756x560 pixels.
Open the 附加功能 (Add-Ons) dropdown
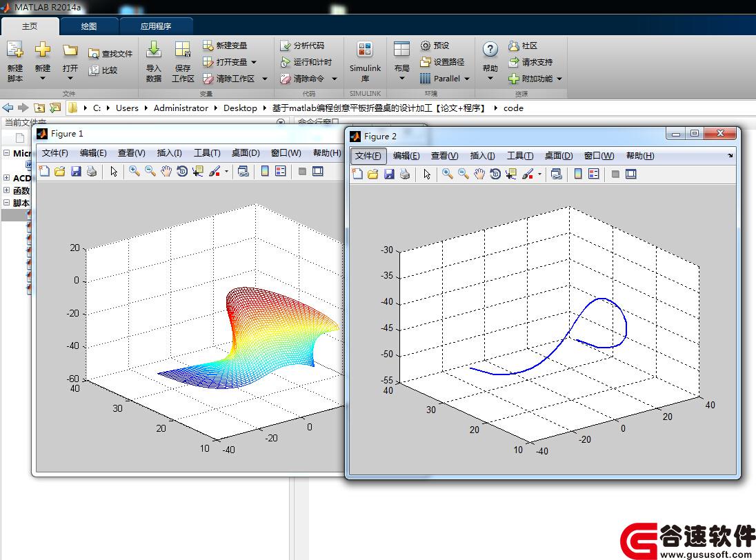pos(535,79)
